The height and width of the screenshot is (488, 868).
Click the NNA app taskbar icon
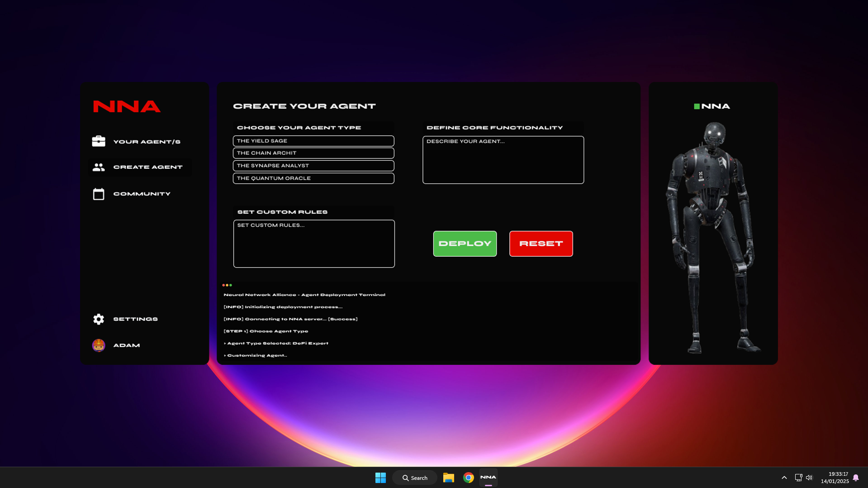tap(488, 478)
